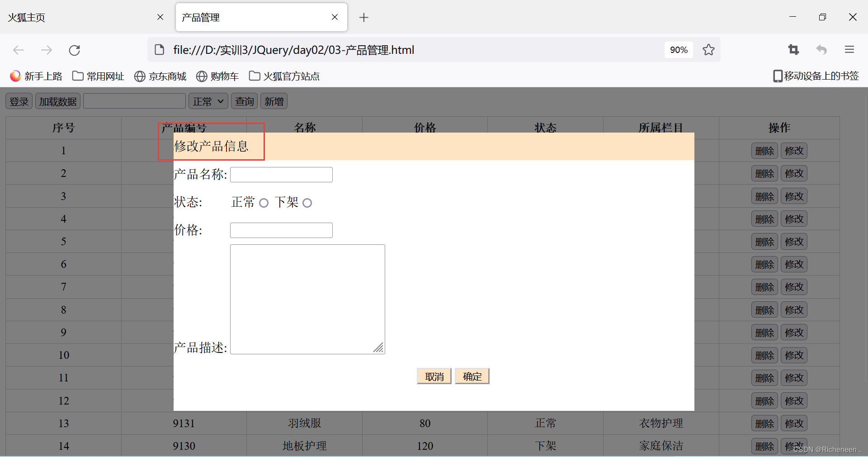Image resolution: width=868 pixels, height=457 pixels.
Task: Click the 产品名称 input field in the dialog
Action: tap(281, 174)
